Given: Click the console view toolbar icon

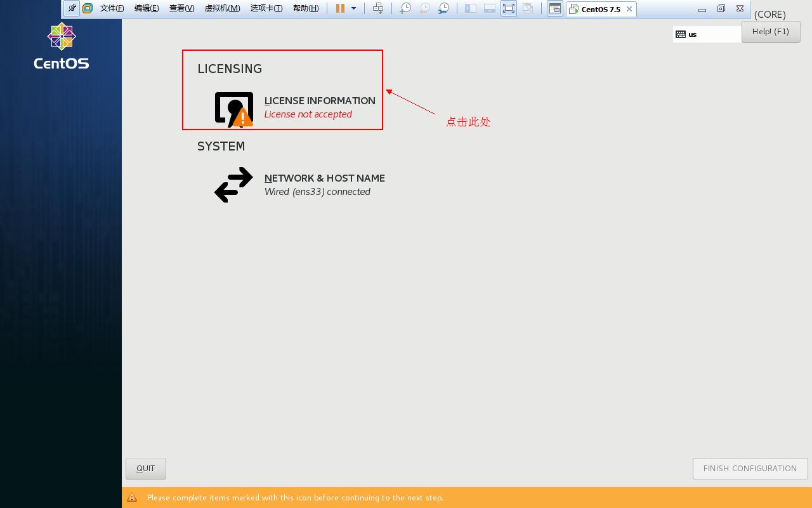Looking at the screenshot, I should coord(554,8).
